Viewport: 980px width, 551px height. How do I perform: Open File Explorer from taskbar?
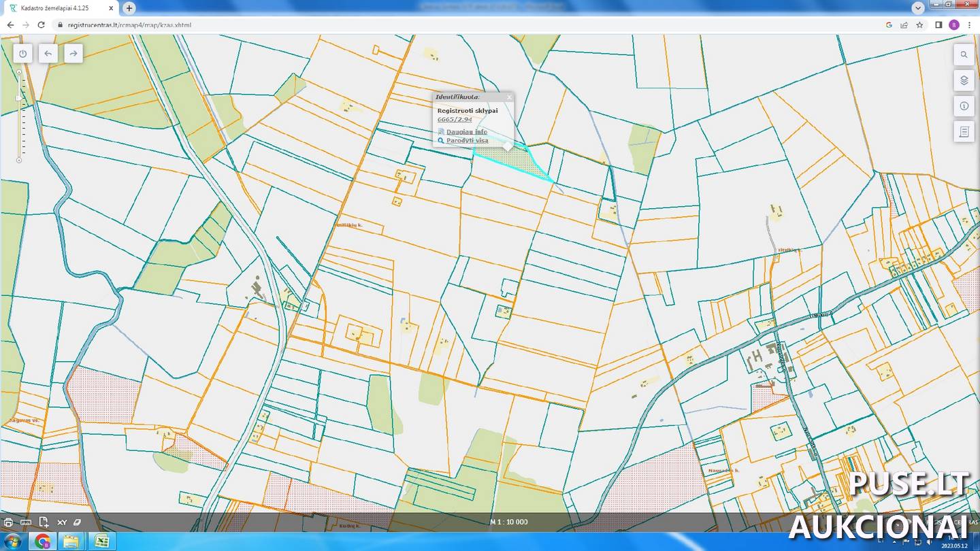click(x=71, y=541)
